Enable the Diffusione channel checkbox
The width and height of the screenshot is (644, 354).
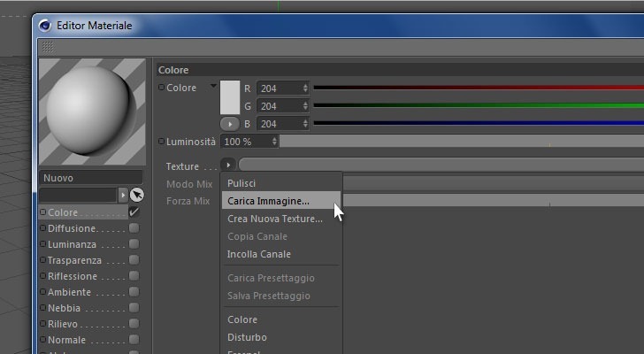[x=134, y=228]
